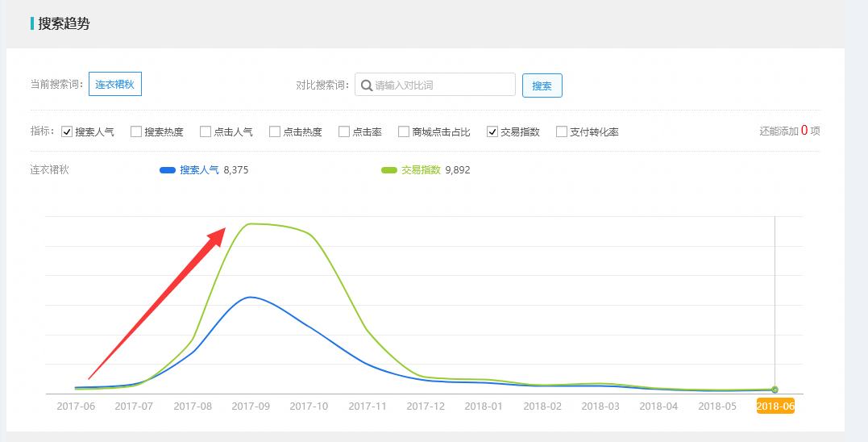868x442 pixels.
Task: Click the 搜索人气 legend label
Action: pos(199,170)
